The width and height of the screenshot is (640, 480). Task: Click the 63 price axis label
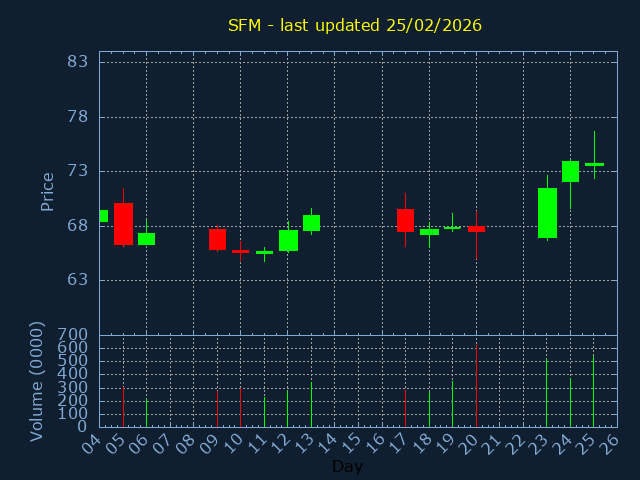tap(77, 280)
